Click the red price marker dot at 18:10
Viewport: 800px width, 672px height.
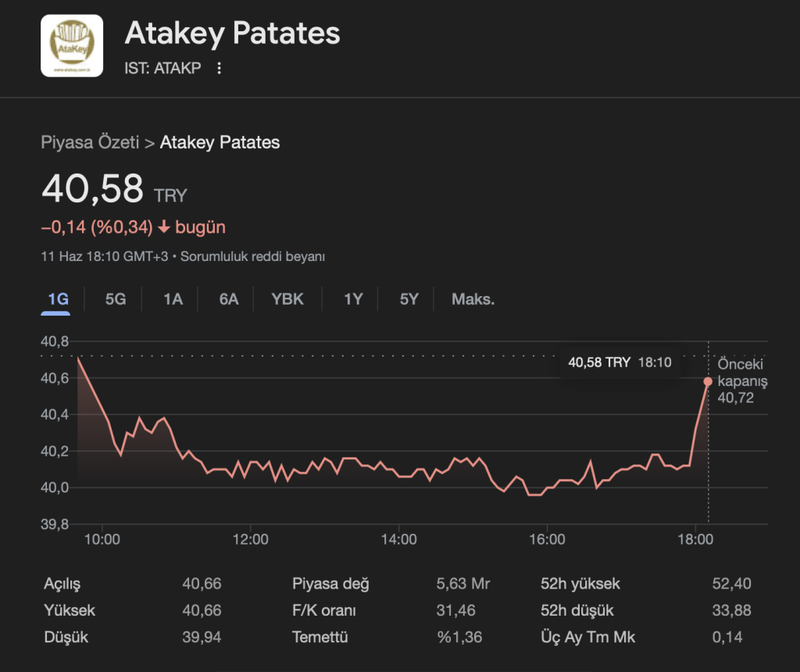pyautogui.click(x=708, y=381)
